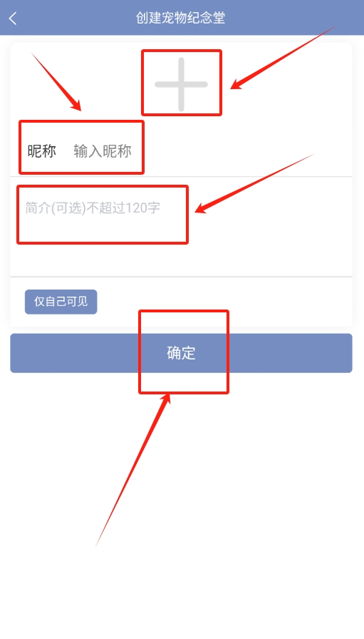The width and height of the screenshot is (364, 639).
Task: Click the divider line above 仅自己可见
Action: [x=181, y=277]
